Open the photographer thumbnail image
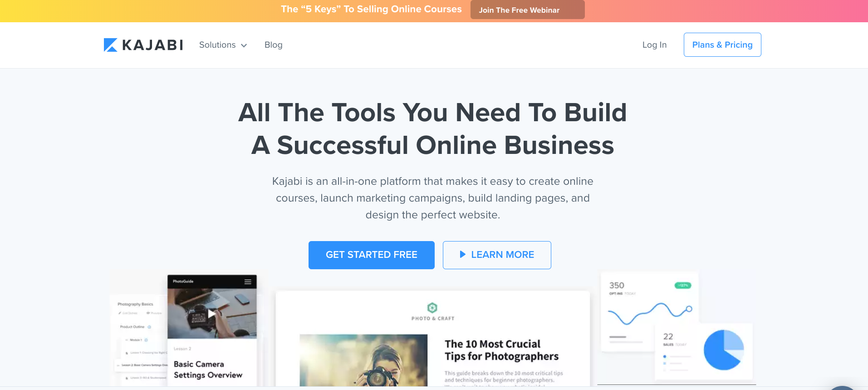 pyautogui.click(x=363, y=360)
